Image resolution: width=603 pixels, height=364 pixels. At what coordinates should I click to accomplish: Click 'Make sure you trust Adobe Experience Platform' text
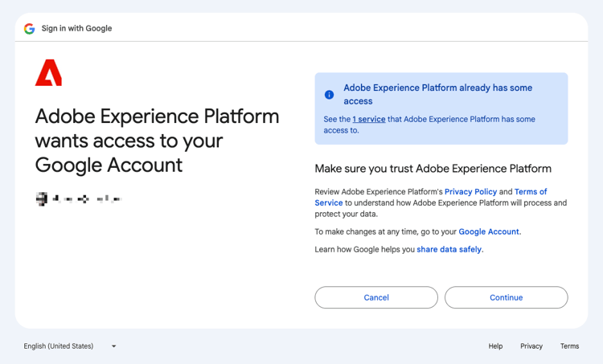(433, 169)
